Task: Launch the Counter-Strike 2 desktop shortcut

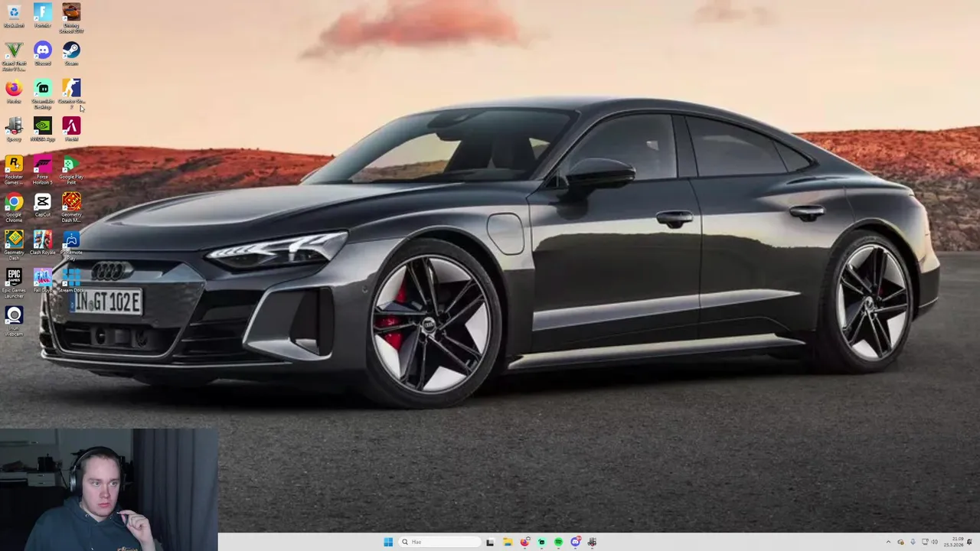Action: point(71,94)
